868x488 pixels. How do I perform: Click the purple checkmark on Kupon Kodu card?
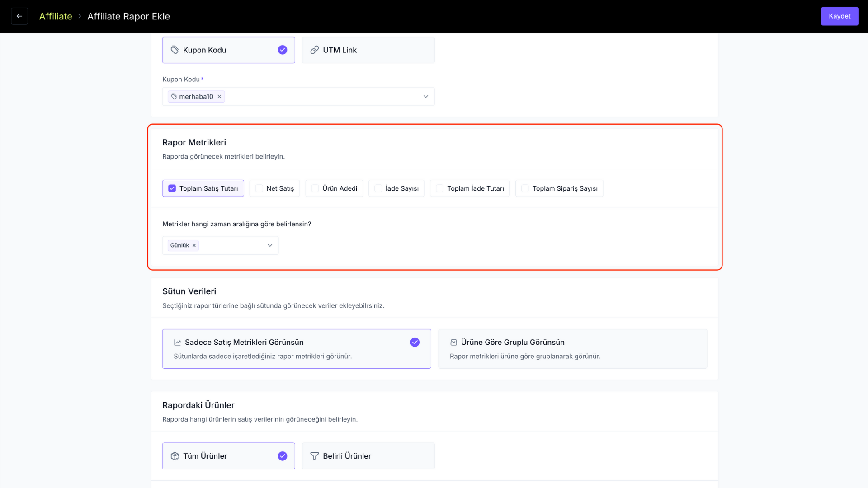pyautogui.click(x=283, y=50)
